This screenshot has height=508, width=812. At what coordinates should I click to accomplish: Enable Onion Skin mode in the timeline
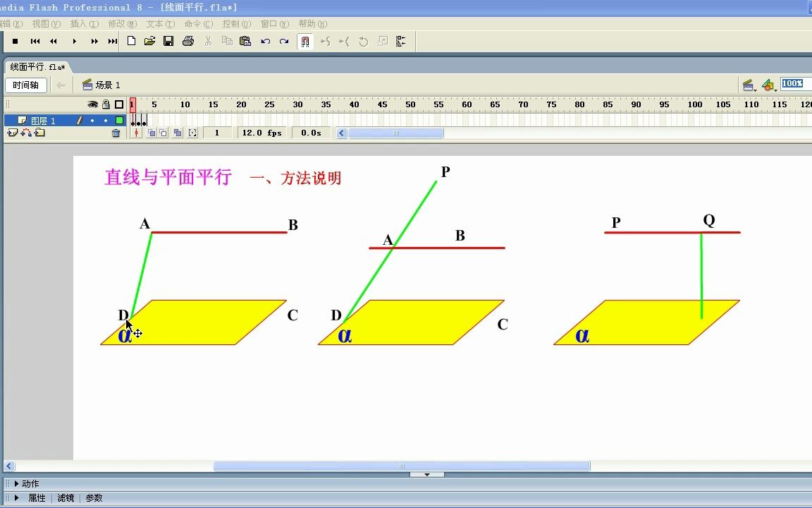click(x=152, y=133)
